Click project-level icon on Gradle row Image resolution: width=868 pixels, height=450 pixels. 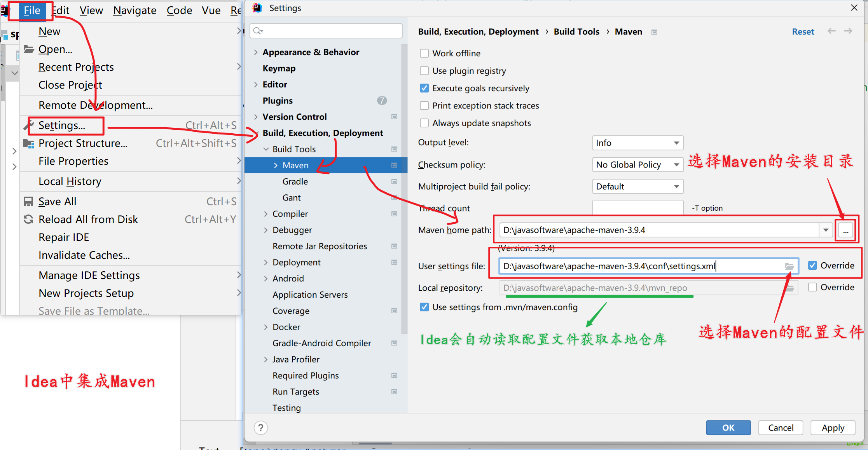tap(394, 181)
